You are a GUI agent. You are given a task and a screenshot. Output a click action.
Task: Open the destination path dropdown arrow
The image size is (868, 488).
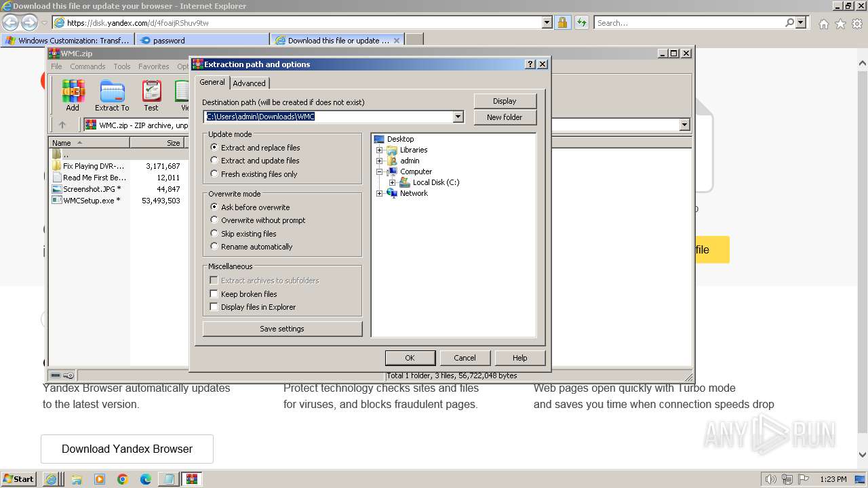(x=458, y=117)
